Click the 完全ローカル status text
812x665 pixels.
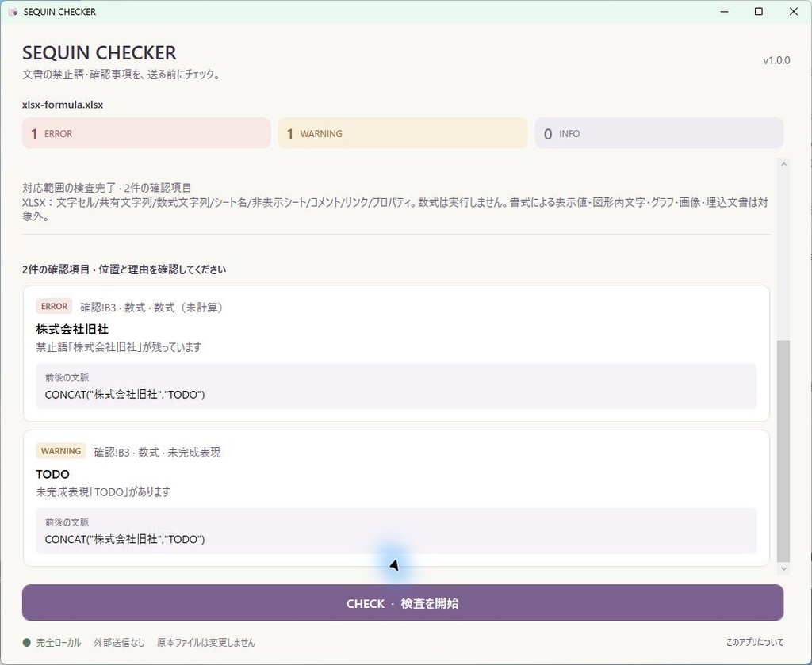coord(59,643)
